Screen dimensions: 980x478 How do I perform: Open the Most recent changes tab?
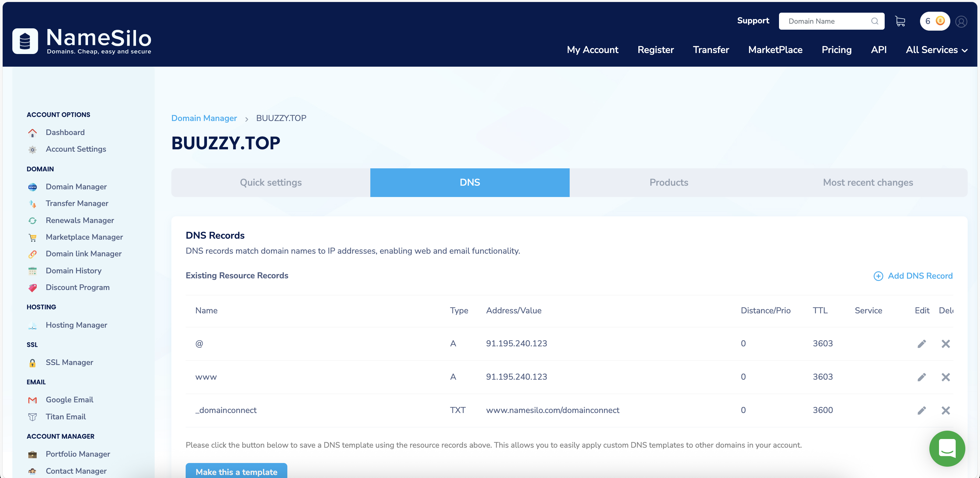868,182
